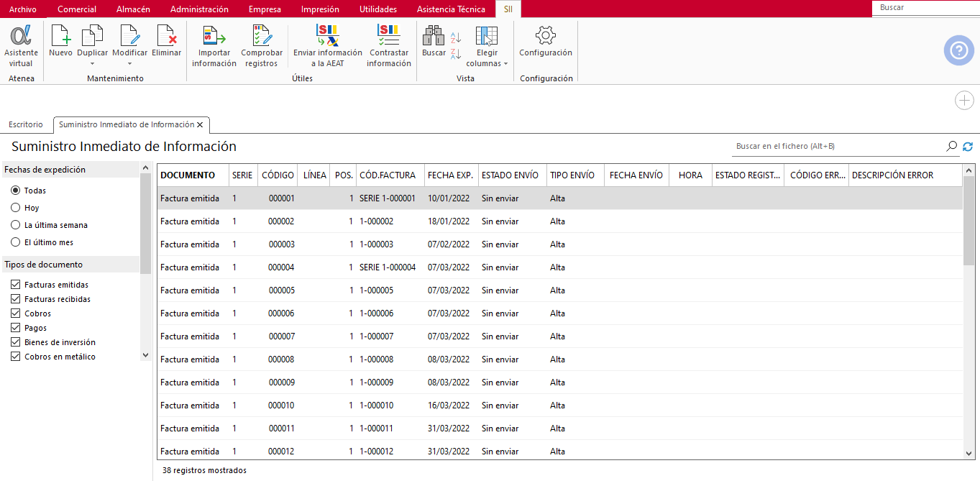Open the Escritorio tab
The height and width of the screenshot is (481, 980).
coord(26,125)
